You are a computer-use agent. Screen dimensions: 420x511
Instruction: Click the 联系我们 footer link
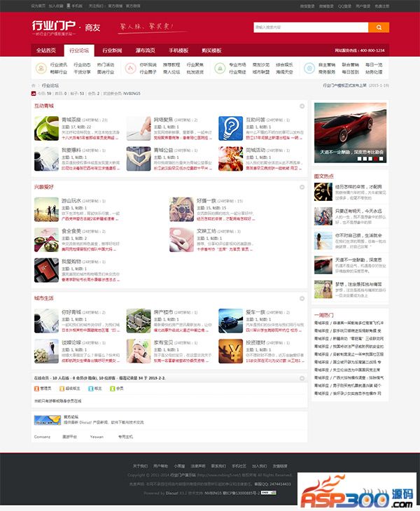218,466
